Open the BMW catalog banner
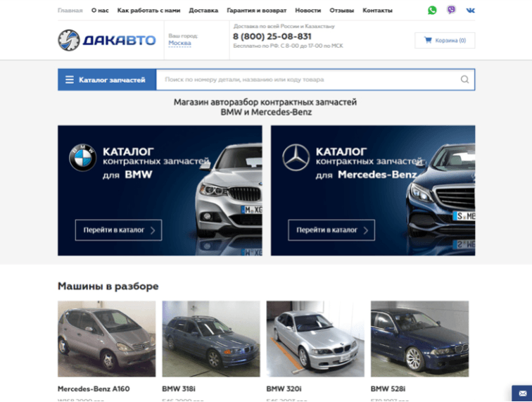This screenshot has height=402, width=532. pos(160,191)
